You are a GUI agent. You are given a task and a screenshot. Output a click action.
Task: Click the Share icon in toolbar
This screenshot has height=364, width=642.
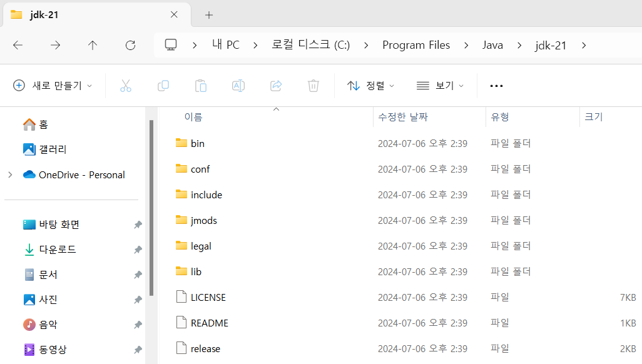(x=276, y=86)
